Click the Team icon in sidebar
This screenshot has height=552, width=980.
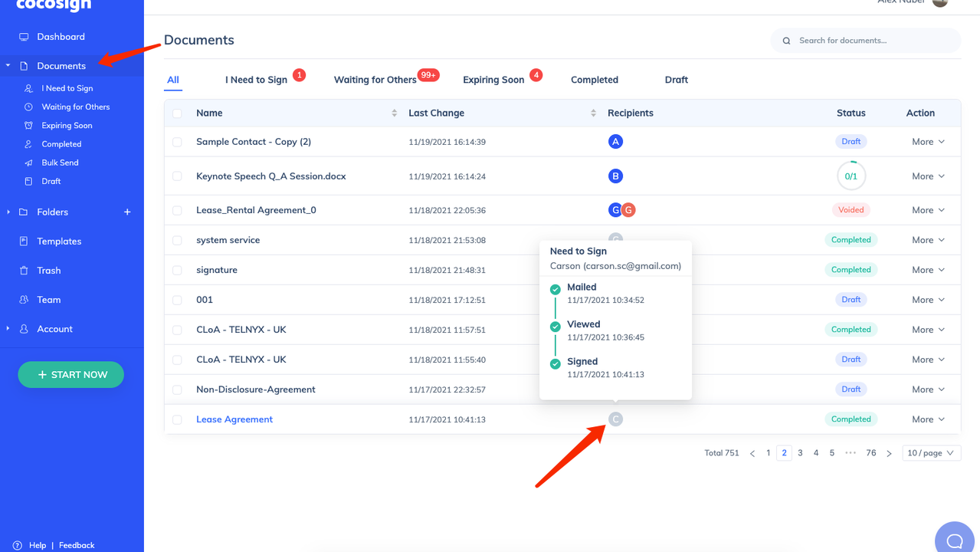point(24,300)
